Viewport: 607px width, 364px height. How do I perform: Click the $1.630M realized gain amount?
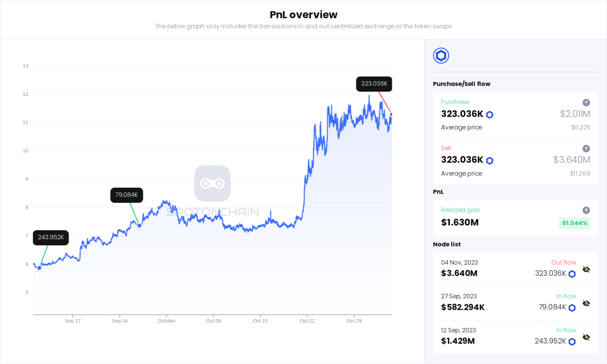click(x=460, y=222)
